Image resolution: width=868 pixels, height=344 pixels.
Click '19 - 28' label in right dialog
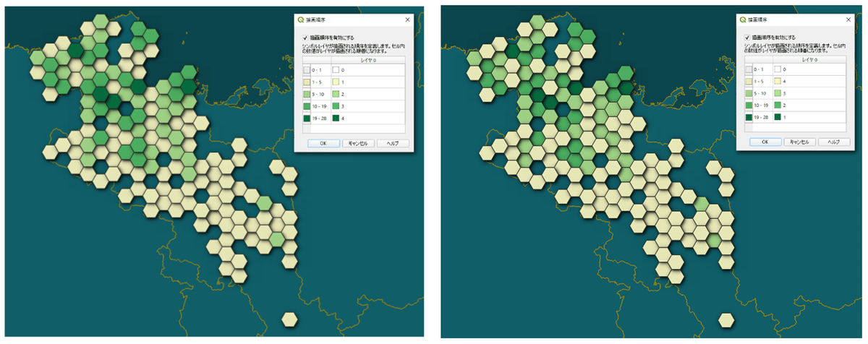point(760,117)
